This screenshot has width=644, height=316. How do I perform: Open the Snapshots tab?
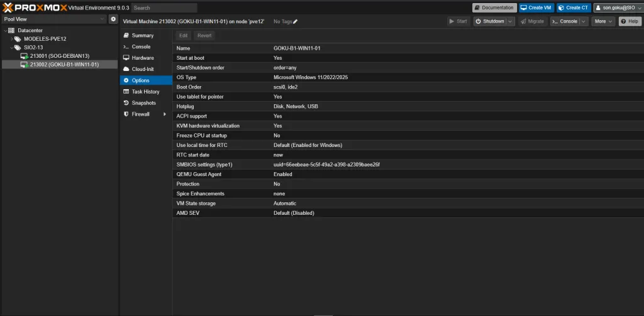click(x=143, y=103)
